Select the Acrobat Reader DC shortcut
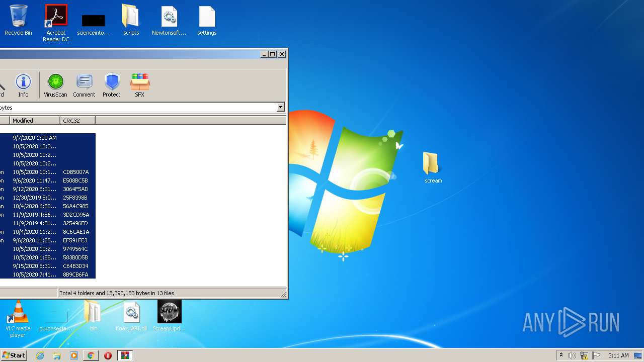Viewport: 644px width, 362px height. [x=56, y=23]
